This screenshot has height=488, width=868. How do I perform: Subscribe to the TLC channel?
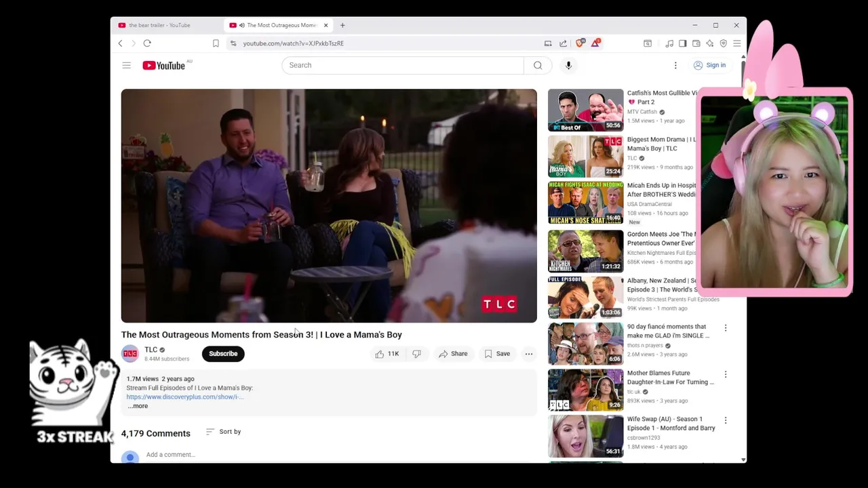click(223, 354)
